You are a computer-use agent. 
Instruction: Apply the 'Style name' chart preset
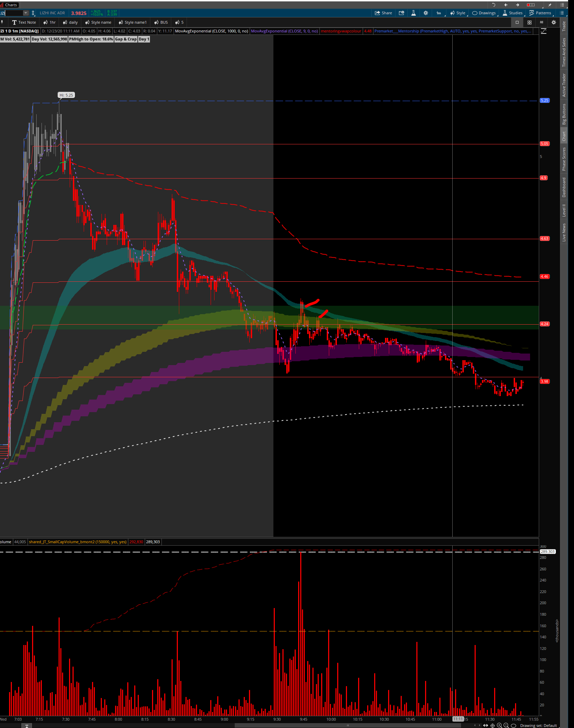[x=98, y=22]
